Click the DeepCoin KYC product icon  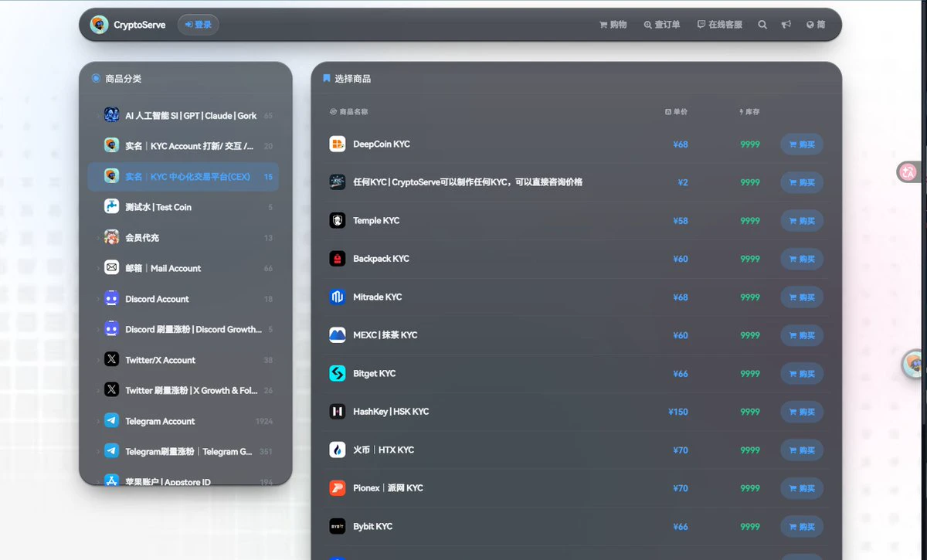point(338,144)
